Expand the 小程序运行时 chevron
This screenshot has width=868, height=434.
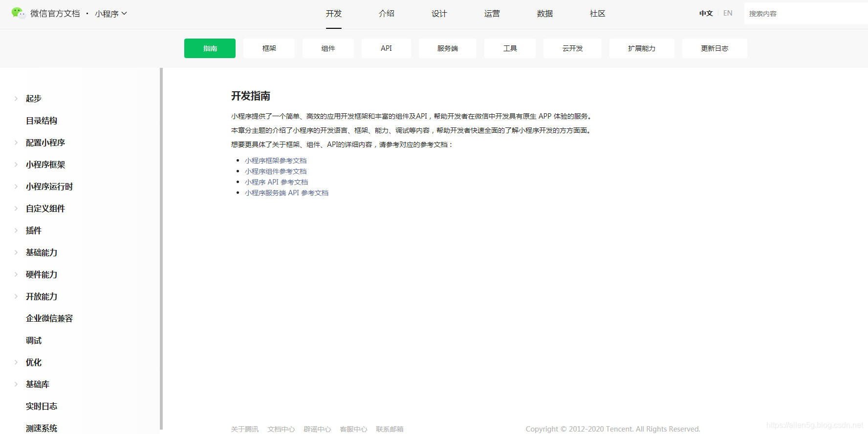16,186
